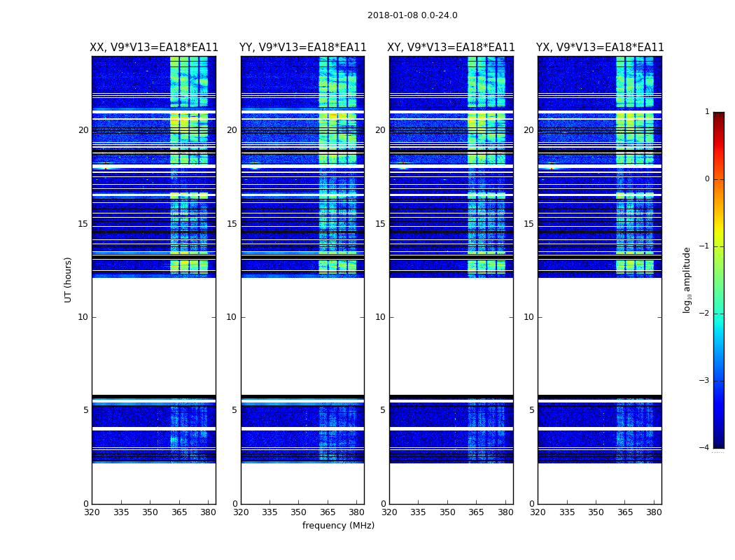735x560 pixels.
Task: Click the colorbar tick label -3
Action: click(x=706, y=381)
